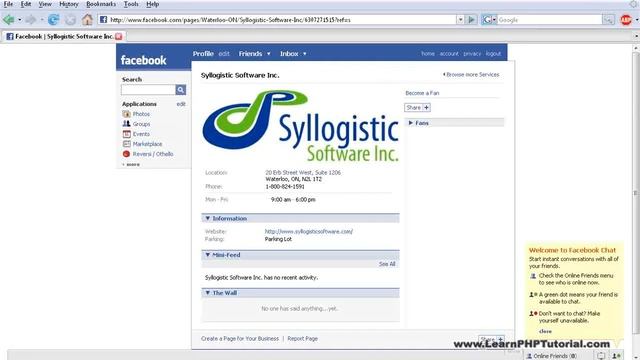
Task: Click the browser Forward arrow button
Action: tap(31, 20)
